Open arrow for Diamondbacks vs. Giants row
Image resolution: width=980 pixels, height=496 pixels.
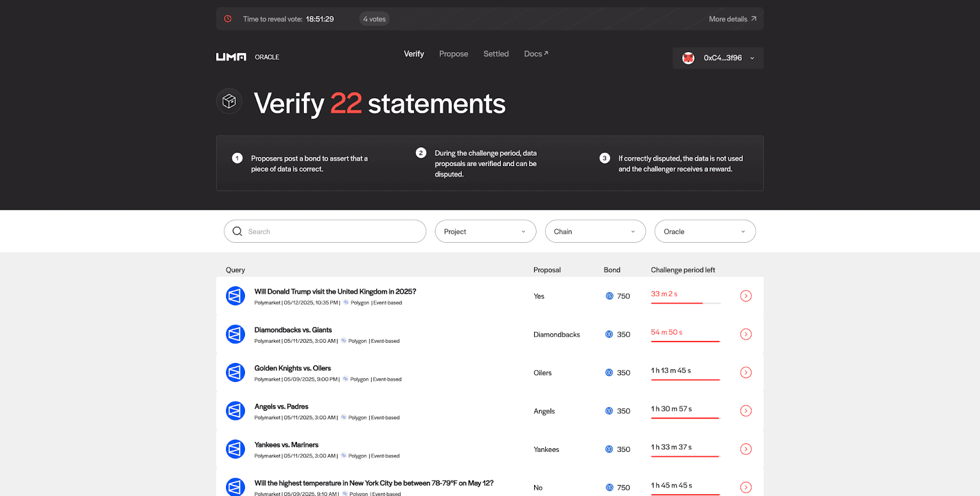745,334
